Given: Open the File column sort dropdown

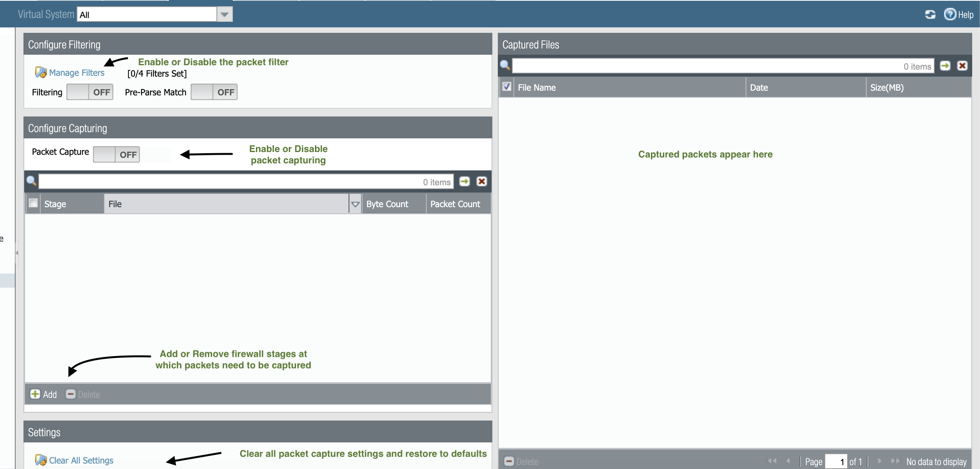Looking at the screenshot, I should tap(355, 204).
